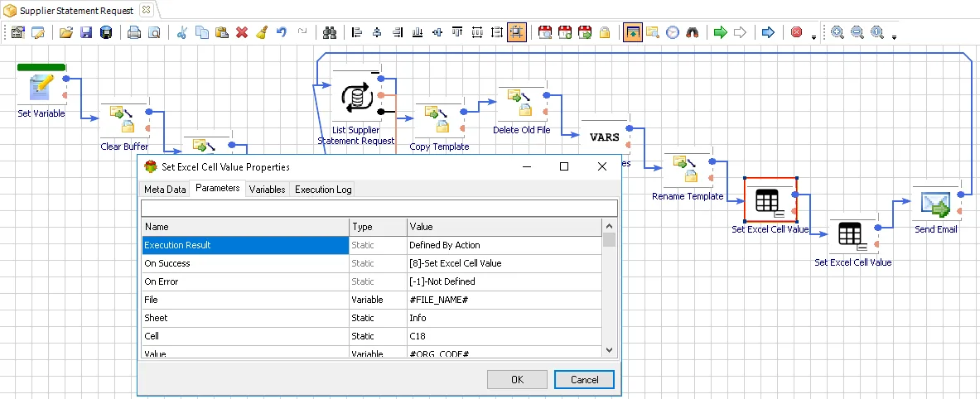
Task: Zoom out of the diagram
Action: tap(857, 32)
